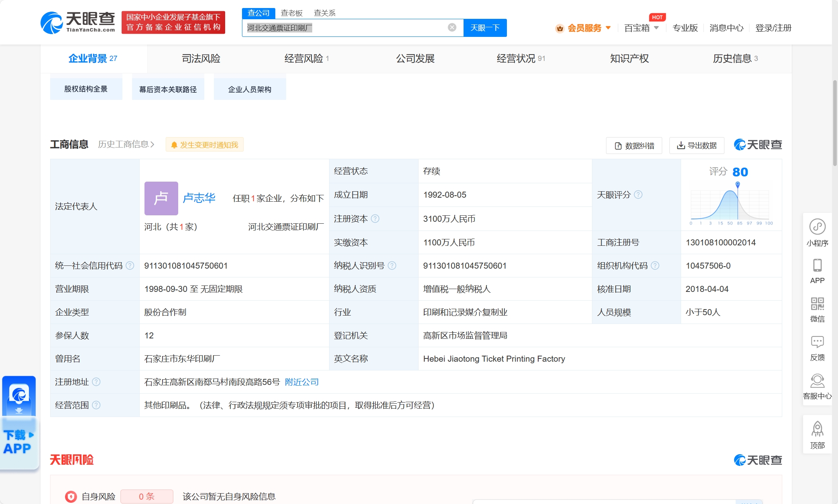Click 附近公司 link
Screen dimensions: 838x504
(302, 382)
